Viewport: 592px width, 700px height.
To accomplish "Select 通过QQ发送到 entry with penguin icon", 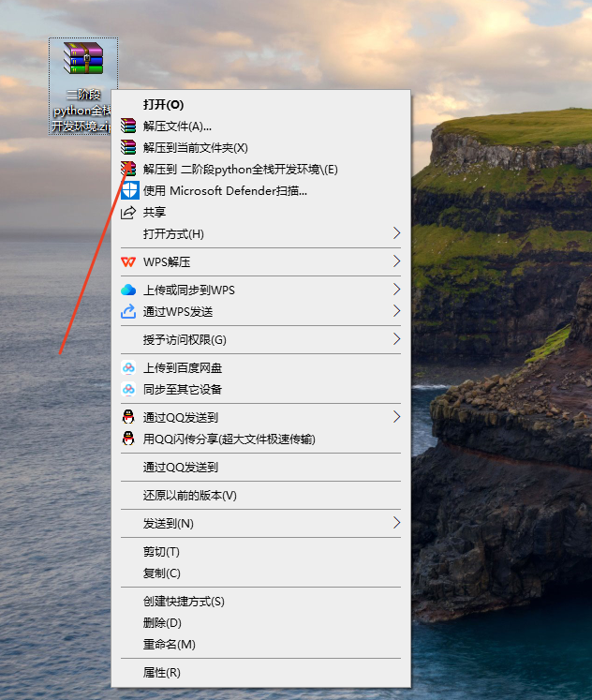I will point(260,417).
